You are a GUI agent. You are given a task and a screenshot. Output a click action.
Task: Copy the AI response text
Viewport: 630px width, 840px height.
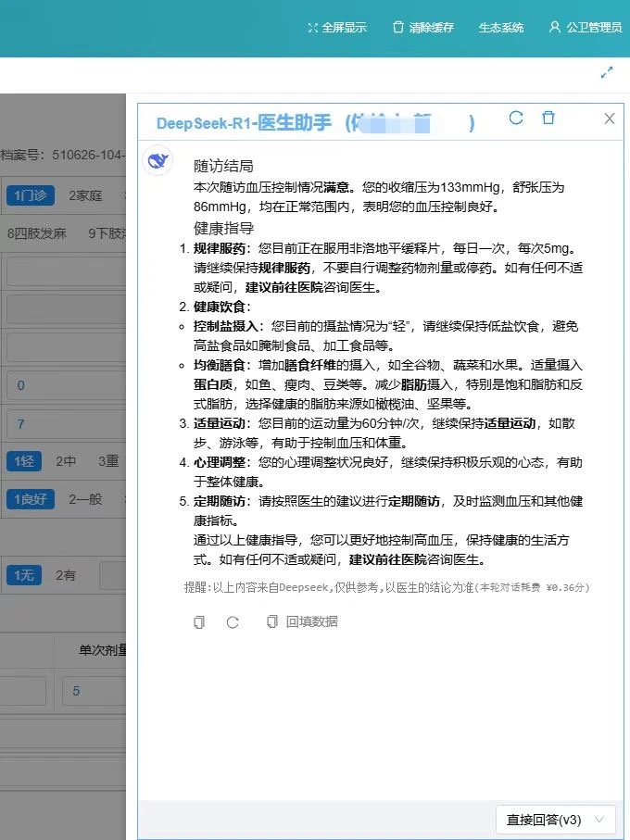pyautogui.click(x=198, y=622)
